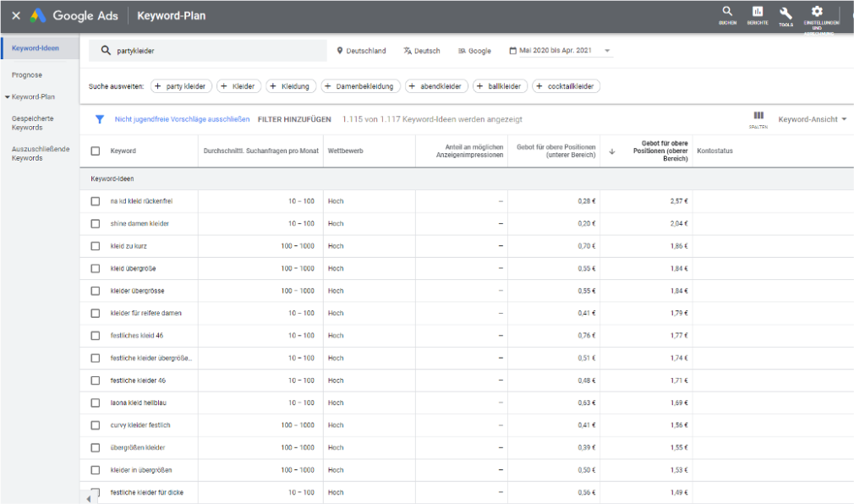854x504 pixels.
Task: Check 'übergrößen kleider' row
Action: tap(96, 447)
